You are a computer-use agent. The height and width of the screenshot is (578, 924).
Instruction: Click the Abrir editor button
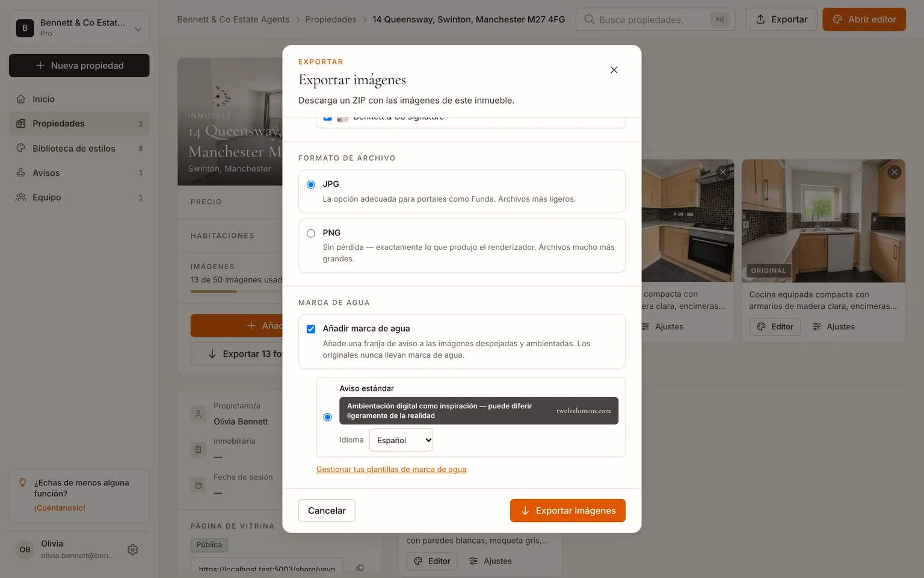pos(864,20)
